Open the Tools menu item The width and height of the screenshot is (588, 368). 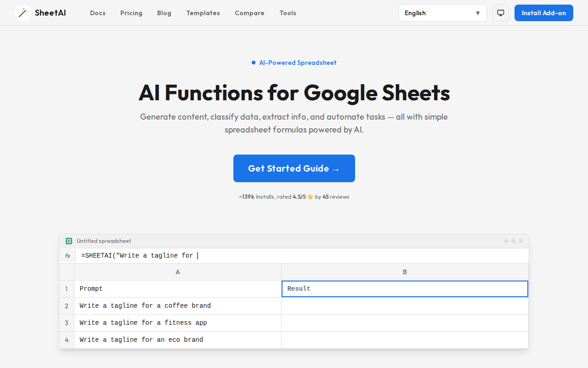[x=288, y=13]
